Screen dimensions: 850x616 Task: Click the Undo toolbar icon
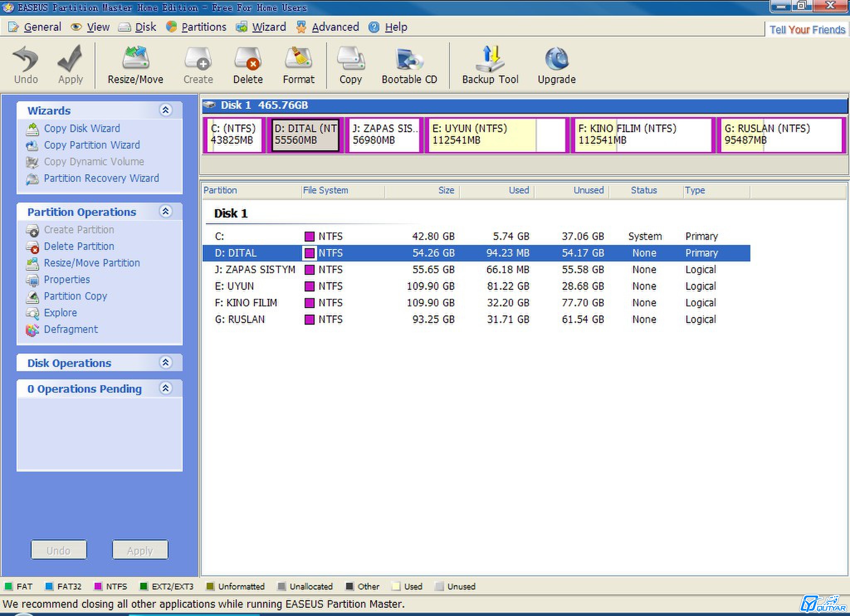pos(26,65)
